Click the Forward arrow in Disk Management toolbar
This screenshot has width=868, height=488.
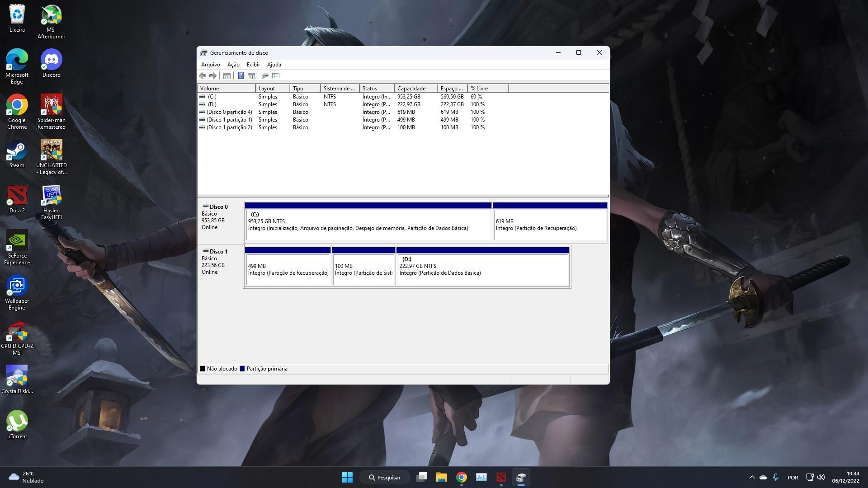click(213, 76)
